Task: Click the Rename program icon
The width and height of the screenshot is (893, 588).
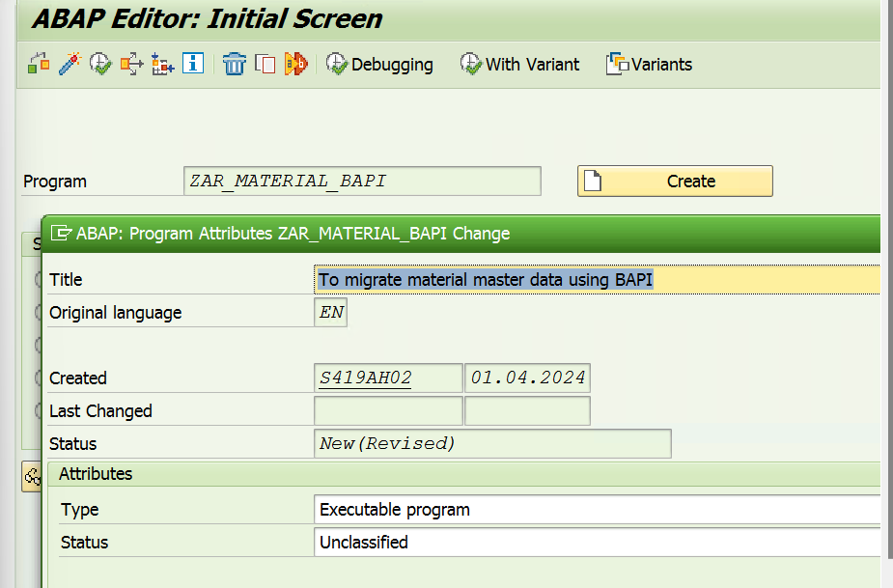Action: click(x=296, y=64)
